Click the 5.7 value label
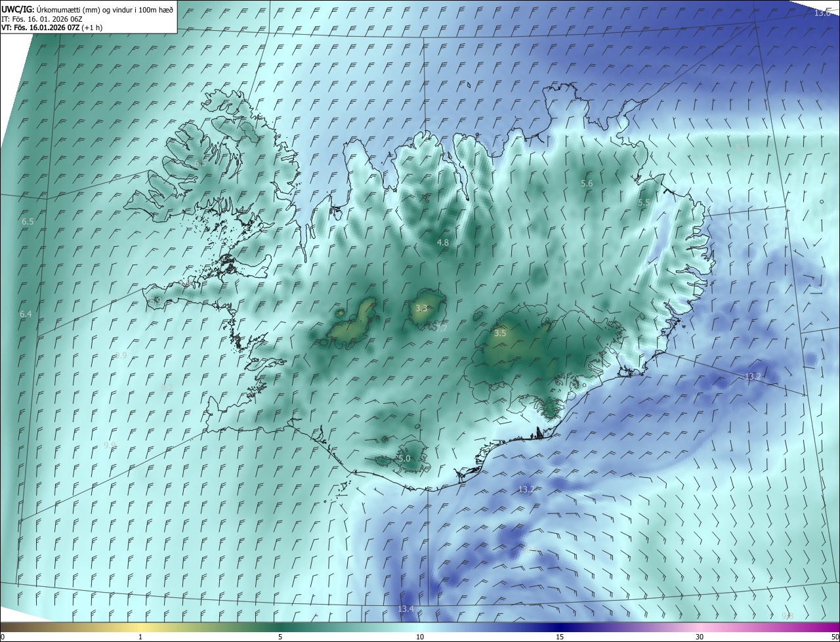This screenshot has height=642, width=840. click(x=441, y=328)
